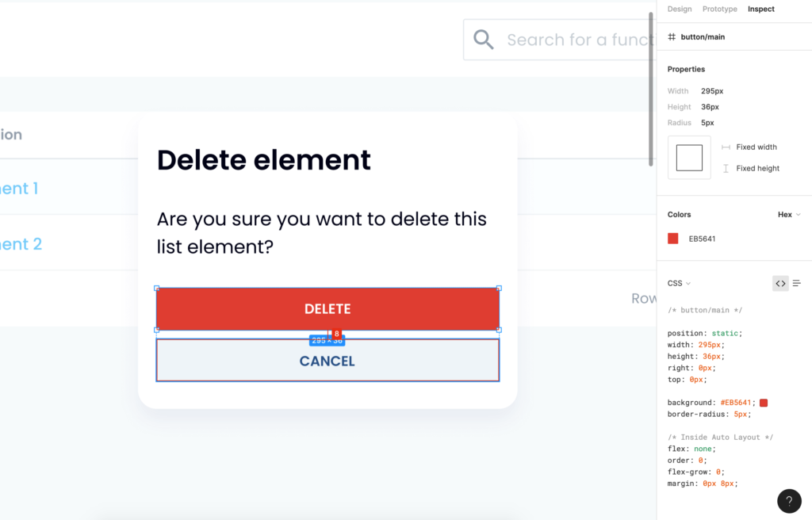Click the red swatch next to background property

pyautogui.click(x=764, y=403)
